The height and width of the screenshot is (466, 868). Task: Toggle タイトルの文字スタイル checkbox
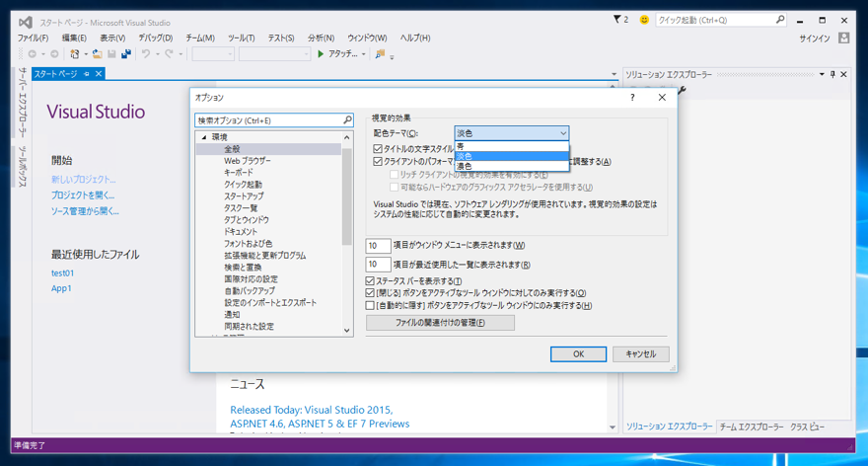click(378, 148)
